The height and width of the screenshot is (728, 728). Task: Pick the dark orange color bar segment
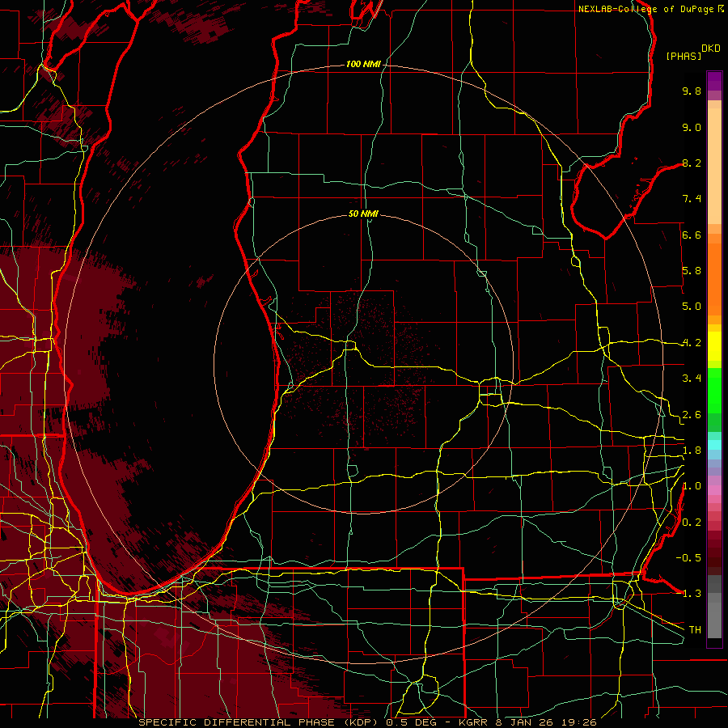click(x=714, y=278)
